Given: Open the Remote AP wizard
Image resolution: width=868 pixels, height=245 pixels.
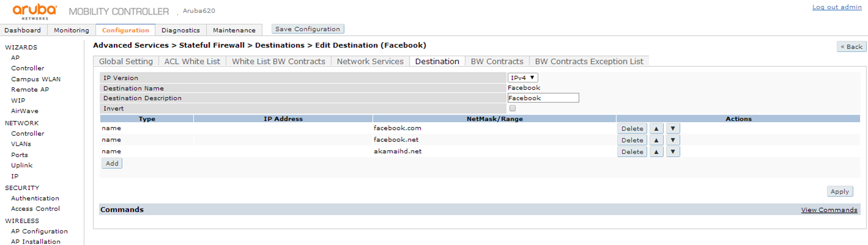Looking at the screenshot, I should tap(30, 89).
